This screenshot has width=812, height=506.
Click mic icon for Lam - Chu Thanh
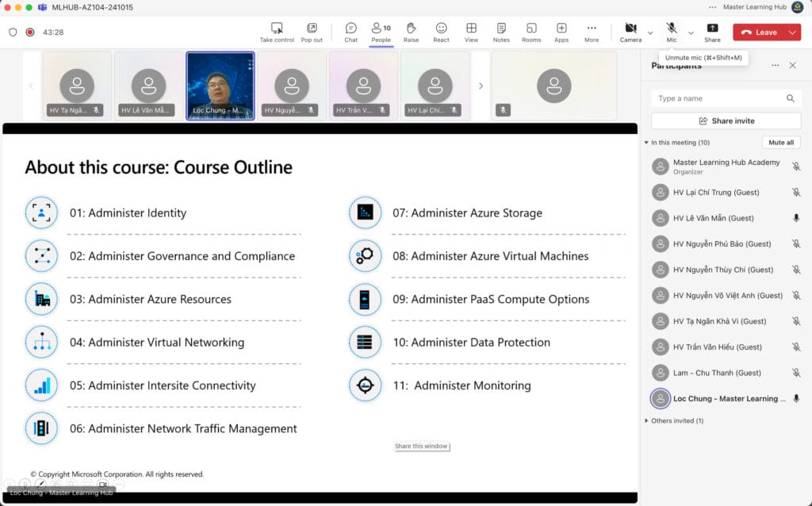click(796, 373)
